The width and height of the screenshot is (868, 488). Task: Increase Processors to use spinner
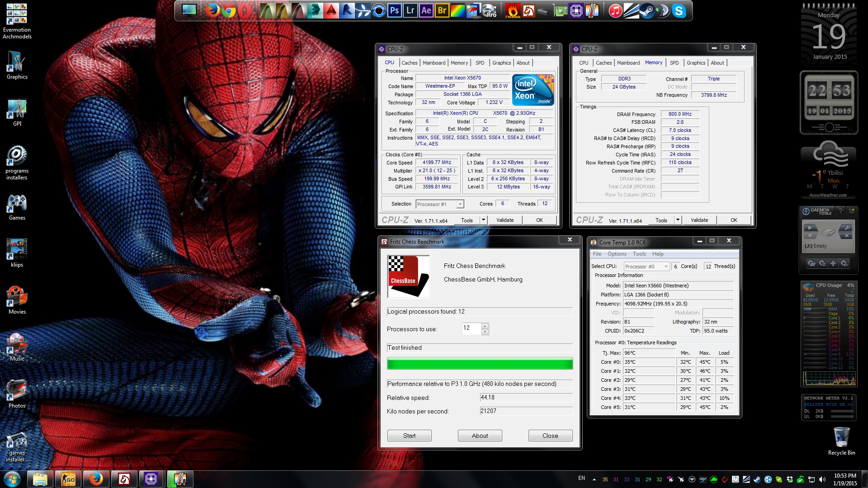(485, 326)
